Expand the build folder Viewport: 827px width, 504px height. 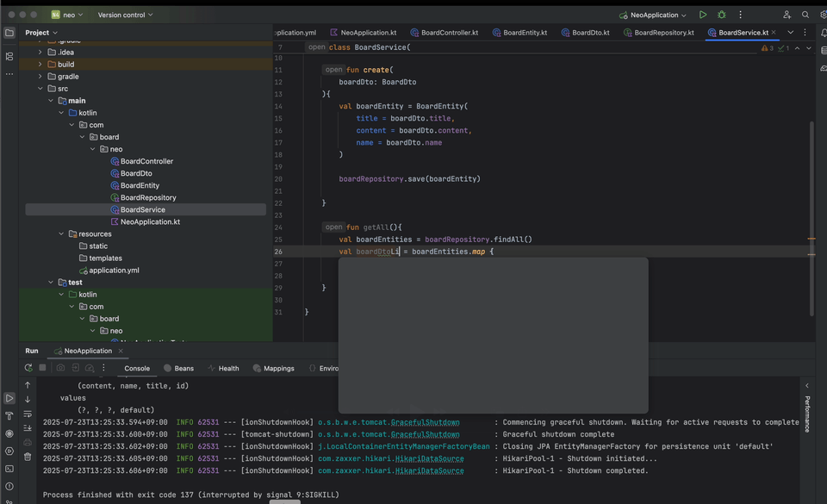click(40, 65)
